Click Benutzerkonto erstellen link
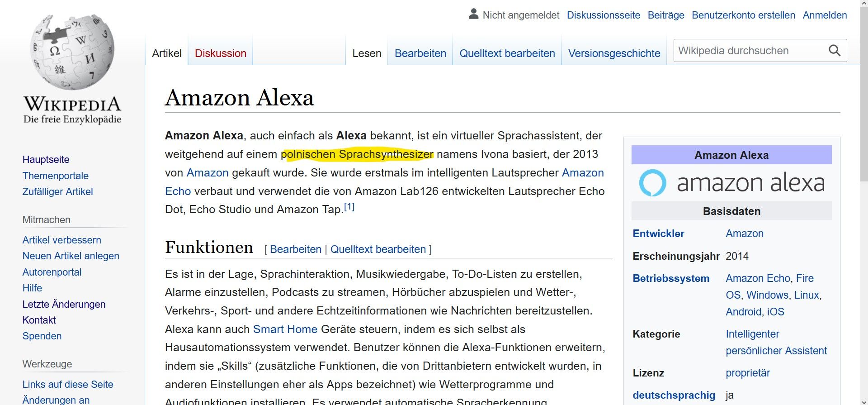 743,15
